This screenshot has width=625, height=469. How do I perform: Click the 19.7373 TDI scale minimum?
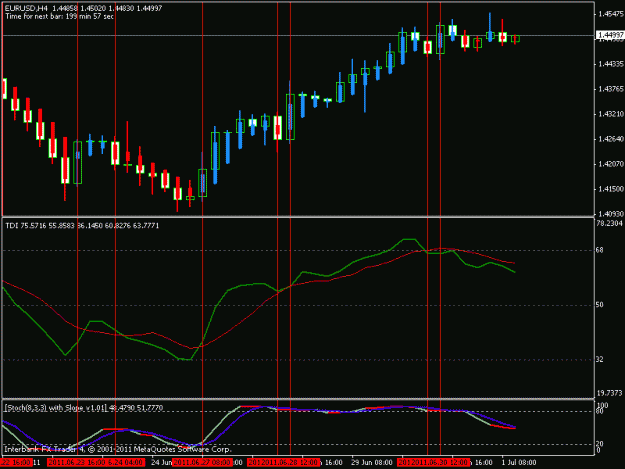(x=609, y=393)
